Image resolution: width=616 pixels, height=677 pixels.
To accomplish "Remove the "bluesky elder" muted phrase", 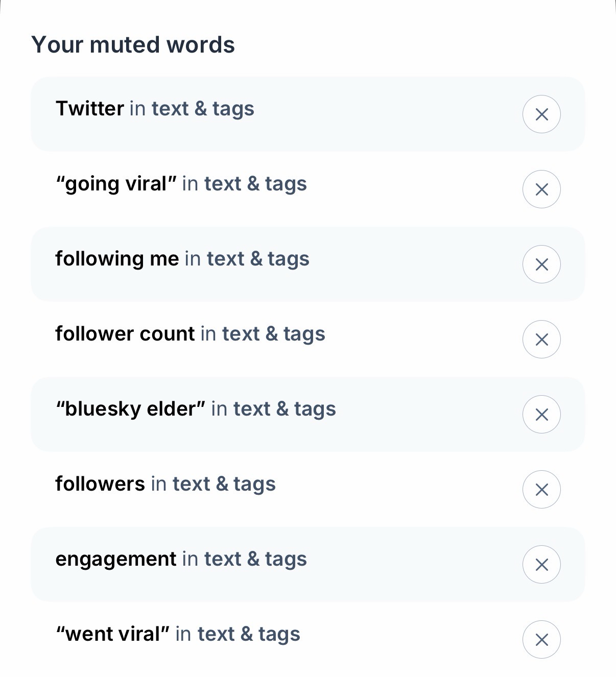I will [541, 415].
